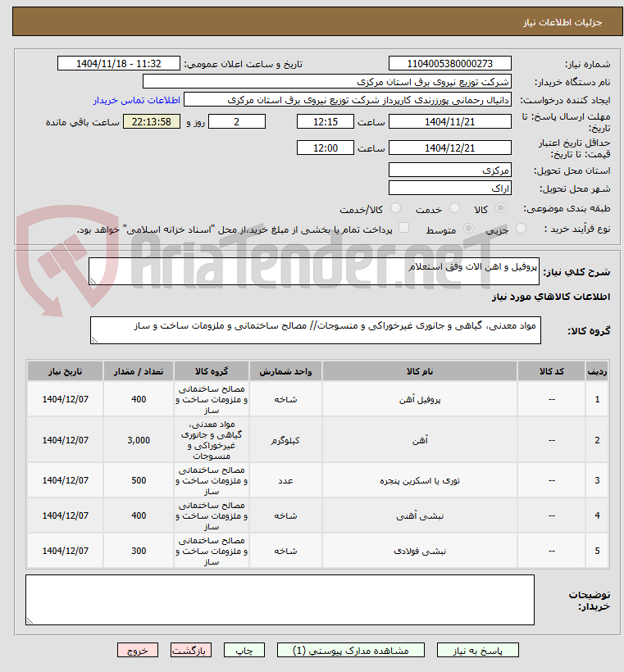This screenshot has width=624, height=672.
Task: Click the price validity date 1404/12/21 field
Action: 450,148
